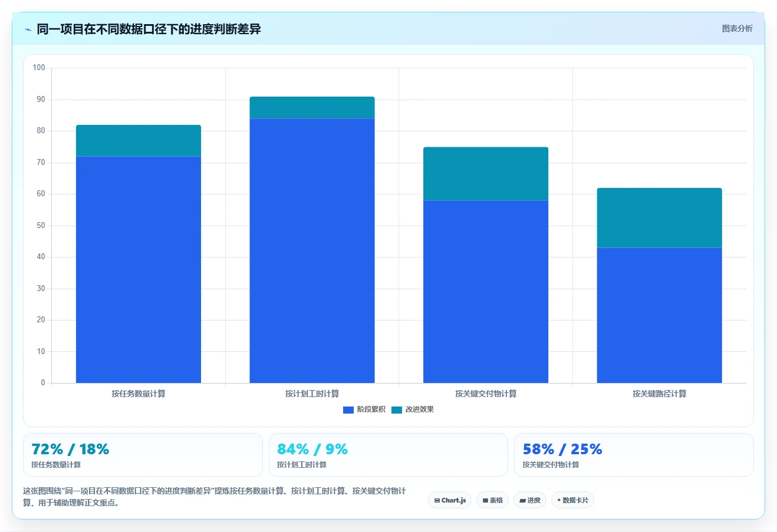Click the blue bar for 按关键路径计算

[659, 315]
